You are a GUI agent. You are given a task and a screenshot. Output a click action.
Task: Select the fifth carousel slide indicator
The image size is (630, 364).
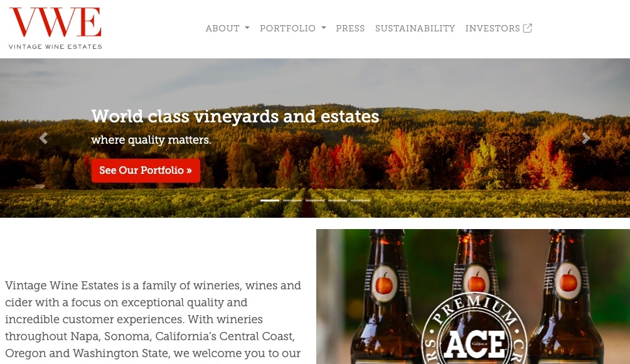360,200
